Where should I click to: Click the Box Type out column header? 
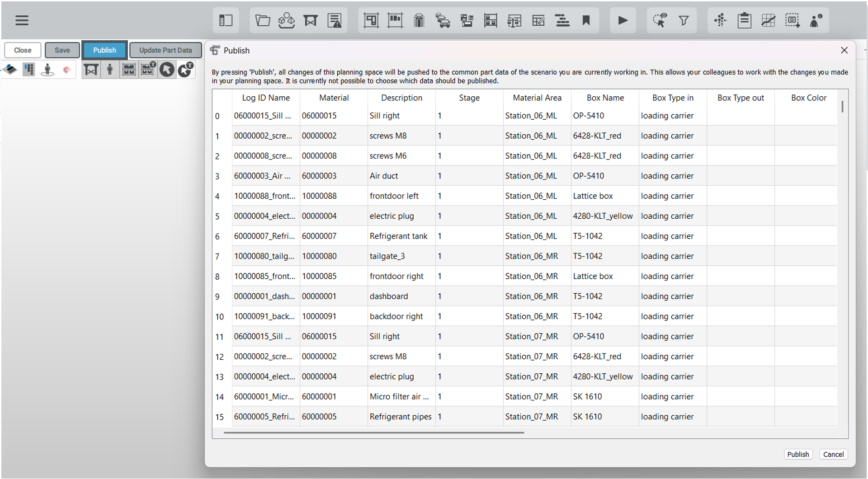click(741, 98)
